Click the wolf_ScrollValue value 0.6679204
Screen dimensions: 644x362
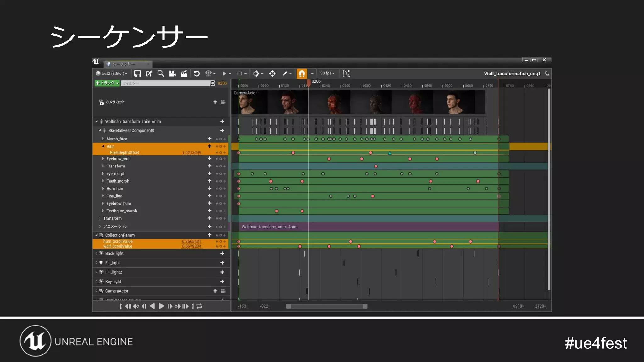[x=192, y=246]
